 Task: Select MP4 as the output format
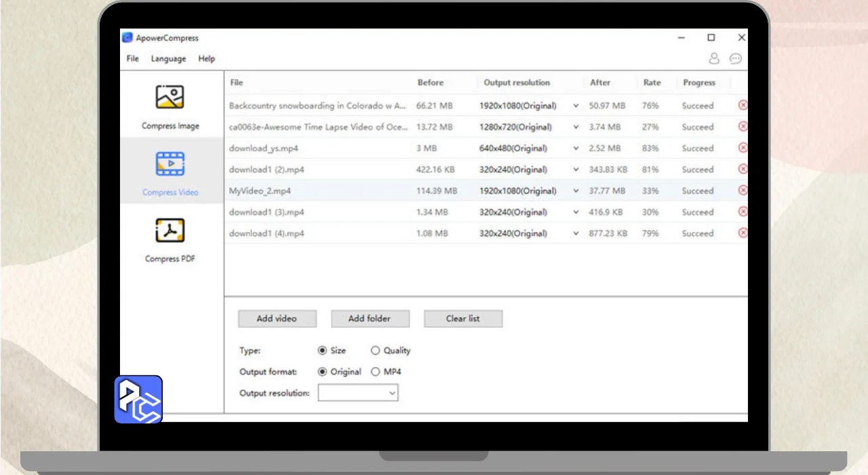pos(375,372)
